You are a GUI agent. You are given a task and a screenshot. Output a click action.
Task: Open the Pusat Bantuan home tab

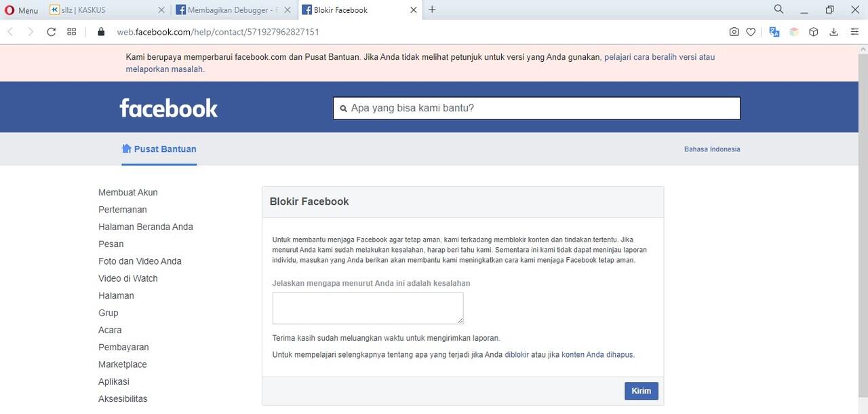pyautogui.click(x=159, y=149)
